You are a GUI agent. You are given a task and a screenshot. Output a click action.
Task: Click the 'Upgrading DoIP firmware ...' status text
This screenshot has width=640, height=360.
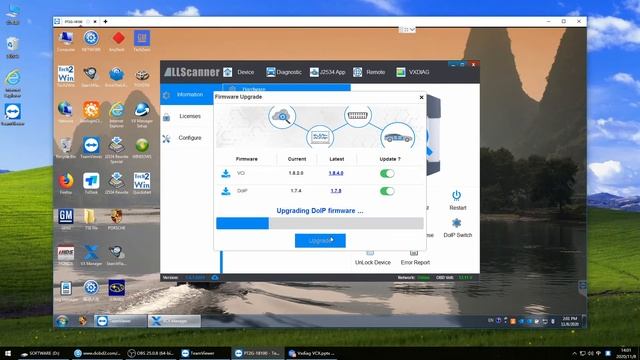pos(320,211)
